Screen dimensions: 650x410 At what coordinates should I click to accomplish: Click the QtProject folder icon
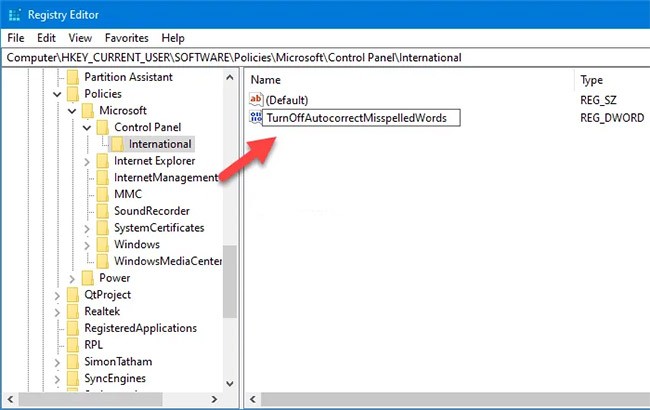[x=72, y=295]
